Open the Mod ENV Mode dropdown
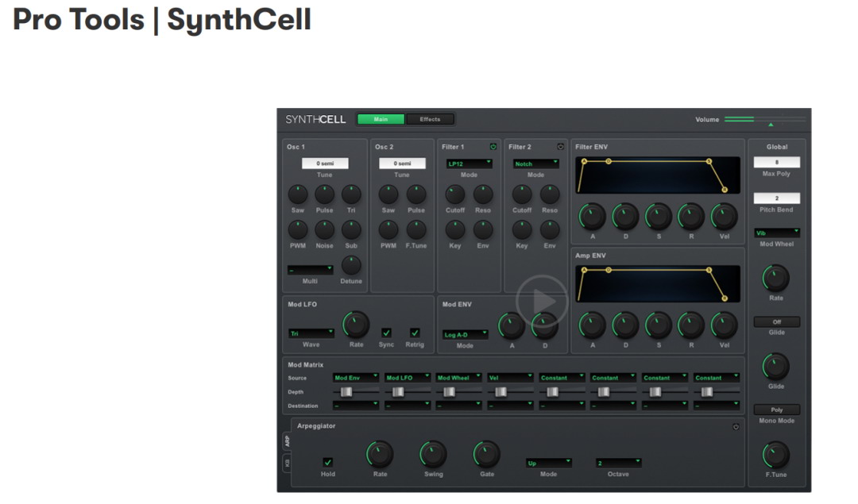858x504 pixels. (x=465, y=334)
